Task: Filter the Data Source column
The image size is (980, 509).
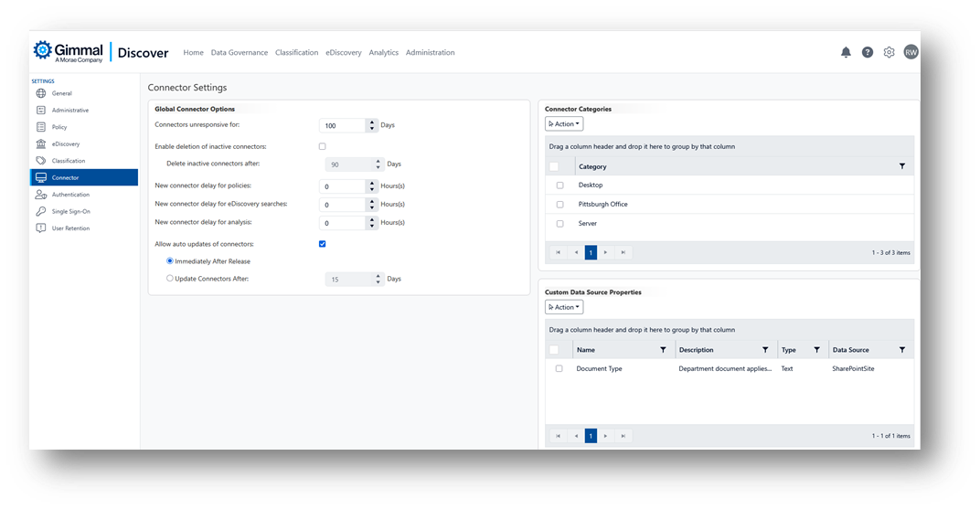Action: (x=902, y=350)
